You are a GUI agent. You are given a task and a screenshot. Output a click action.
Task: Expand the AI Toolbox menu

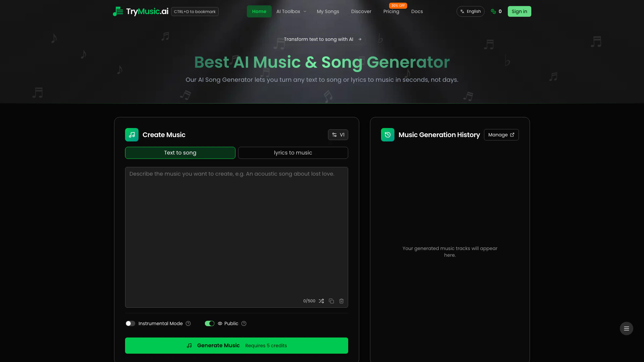(291, 11)
